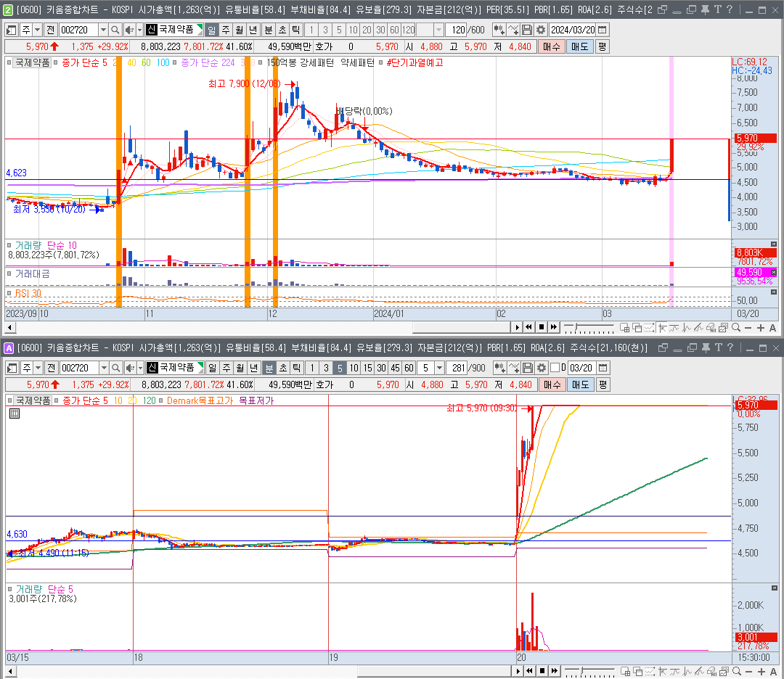Expand sound icon dropdown arrow in upper chart
Viewport: 784px width, 679px height.
tap(140, 30)
